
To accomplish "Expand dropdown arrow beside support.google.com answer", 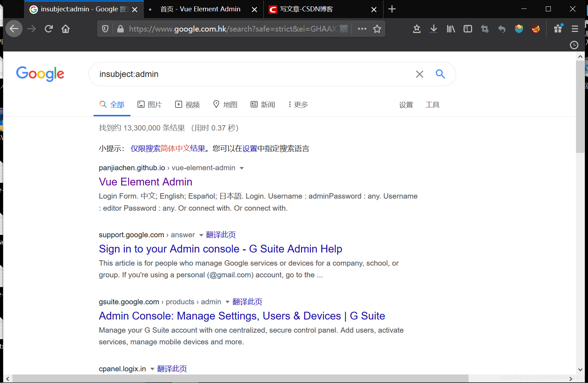I will click(x=201, y=235).
